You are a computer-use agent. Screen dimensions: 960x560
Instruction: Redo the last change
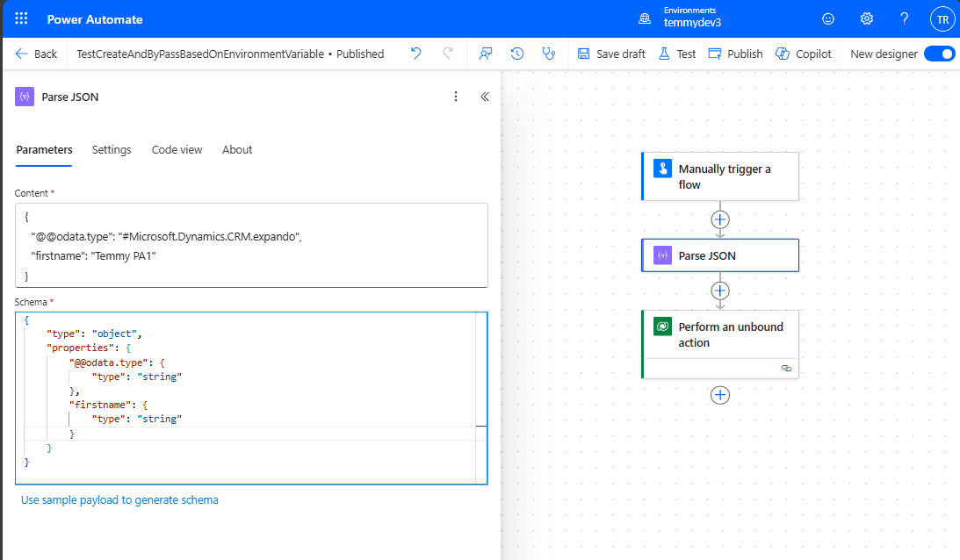click(x=448, y=54)
